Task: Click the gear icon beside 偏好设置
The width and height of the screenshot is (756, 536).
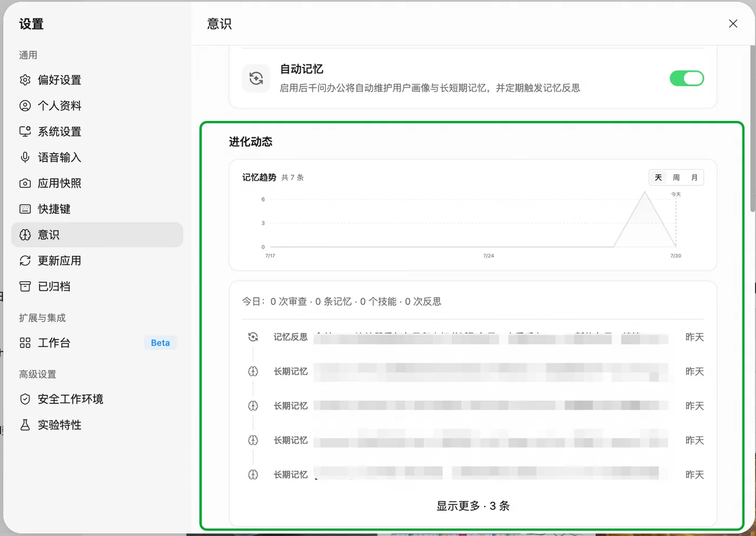Action: coord(25,80)
